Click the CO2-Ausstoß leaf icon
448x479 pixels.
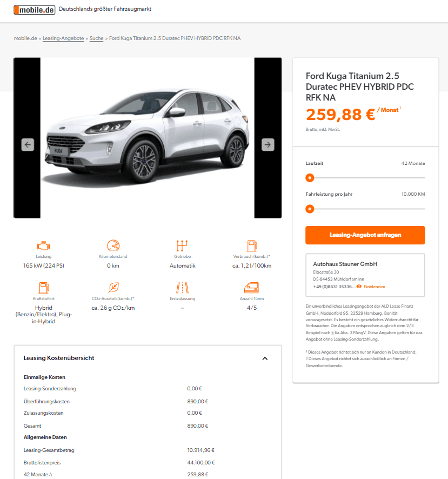click(113, 288)
